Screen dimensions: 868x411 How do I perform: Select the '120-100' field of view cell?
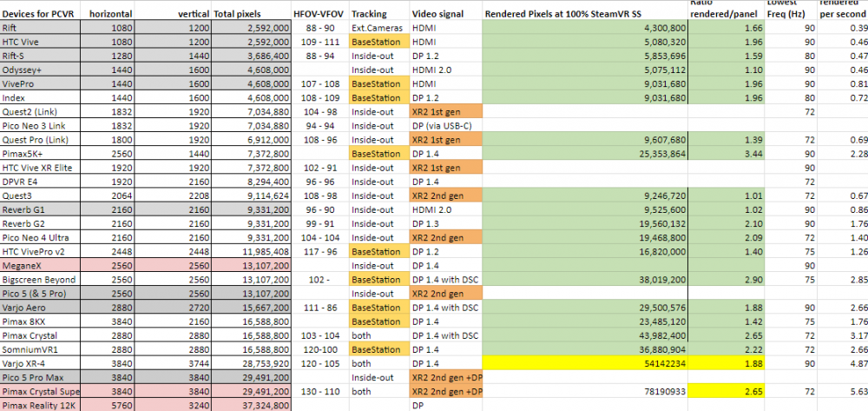320,349
